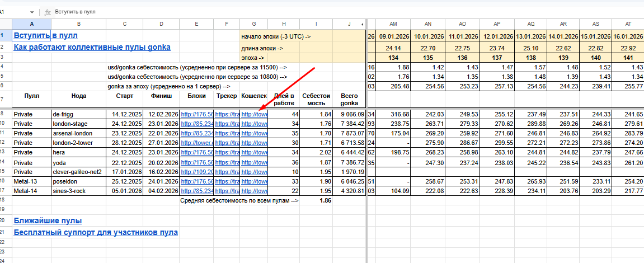
Task: Open "Как работают коллективные пулы gonka" link
Action: tap(95, 48)
